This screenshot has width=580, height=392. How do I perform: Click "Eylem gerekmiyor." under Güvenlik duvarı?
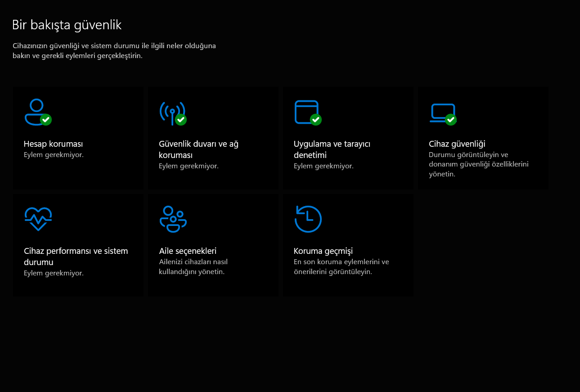coord(189,166)
